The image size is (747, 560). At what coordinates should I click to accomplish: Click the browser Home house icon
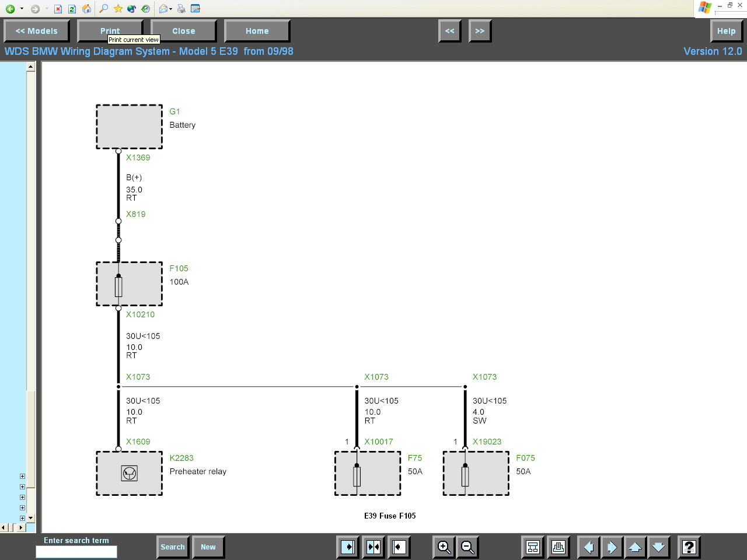pyautogui.click(x=86, y=9)
